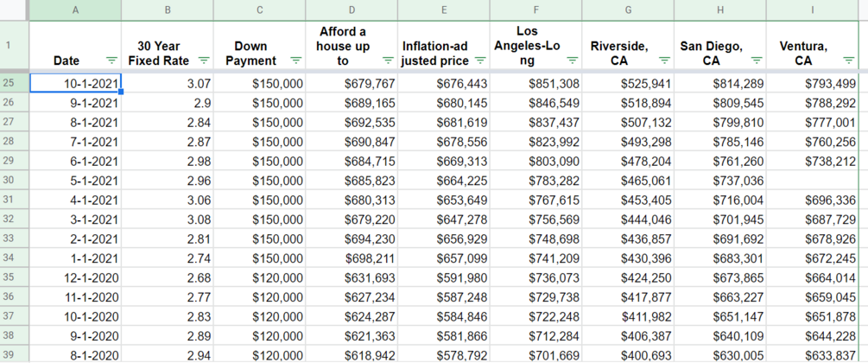Click the Down Payment filter icon
Viewport: 868px width, 363px height.
(296, 60)
